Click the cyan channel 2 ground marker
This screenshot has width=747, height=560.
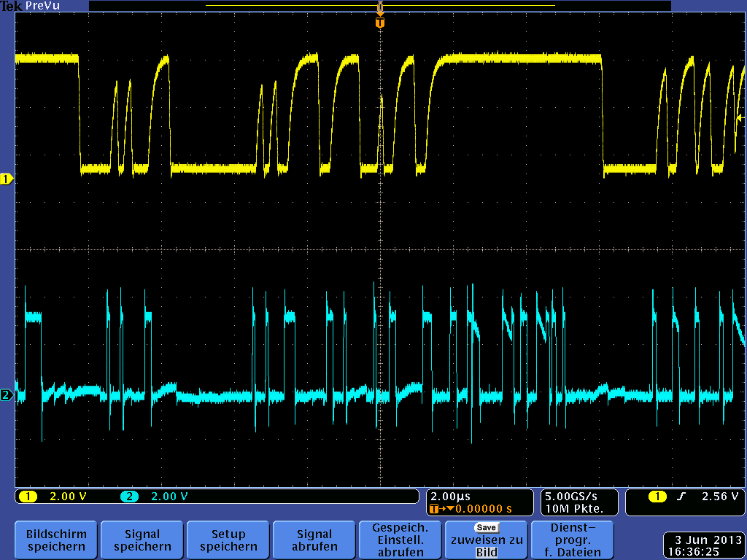point(7,395)
